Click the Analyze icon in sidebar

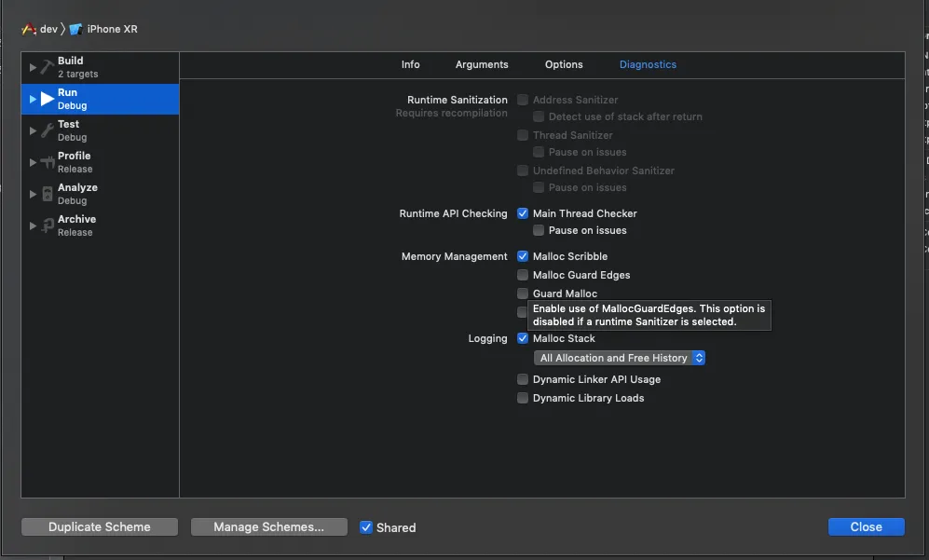coord(47,194)
